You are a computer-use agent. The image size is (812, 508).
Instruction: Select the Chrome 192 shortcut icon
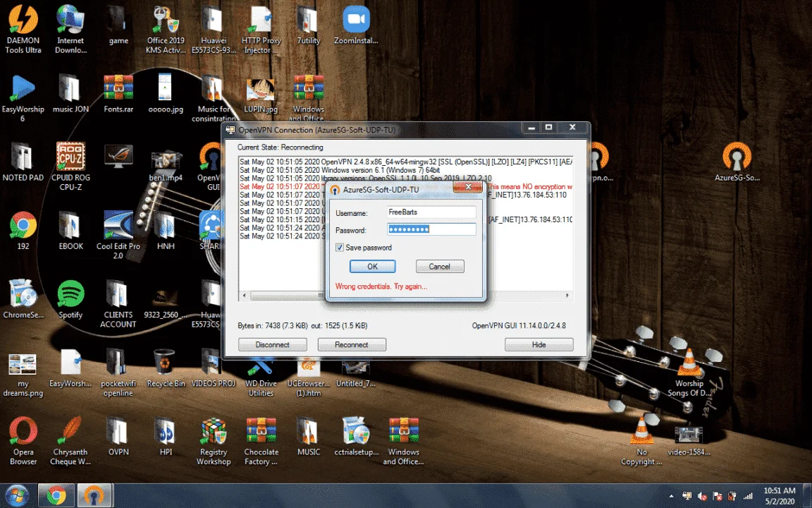[23, 230]
